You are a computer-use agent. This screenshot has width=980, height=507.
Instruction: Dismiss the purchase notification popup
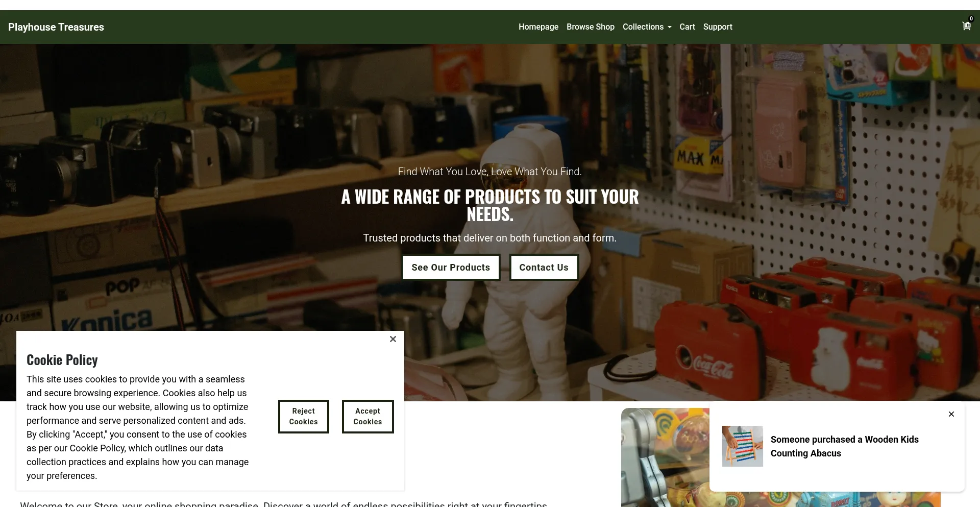coord(951,414)
